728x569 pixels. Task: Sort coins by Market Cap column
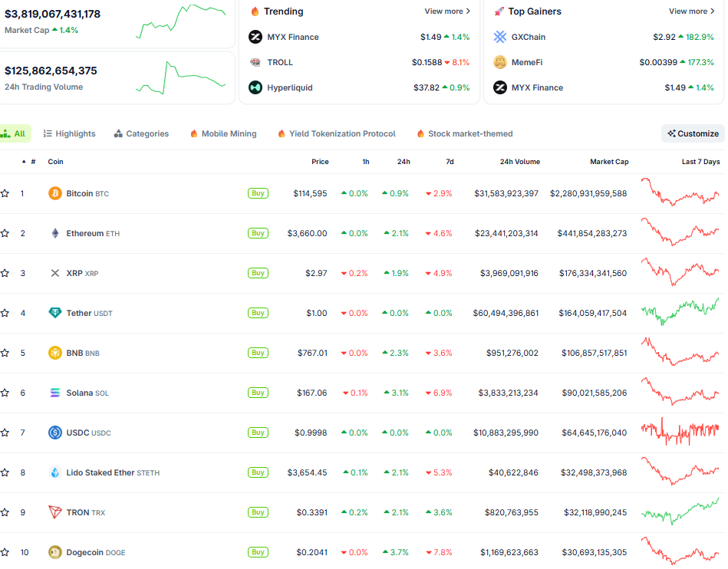pos(609,162)
